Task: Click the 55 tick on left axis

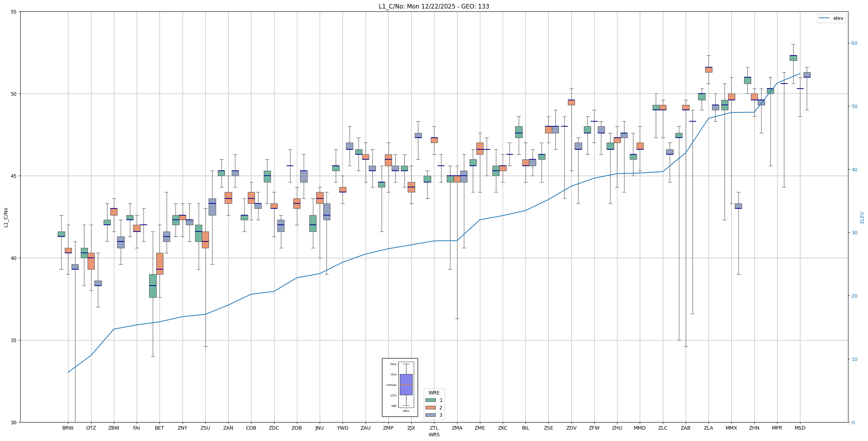Action: coord(14,12)
